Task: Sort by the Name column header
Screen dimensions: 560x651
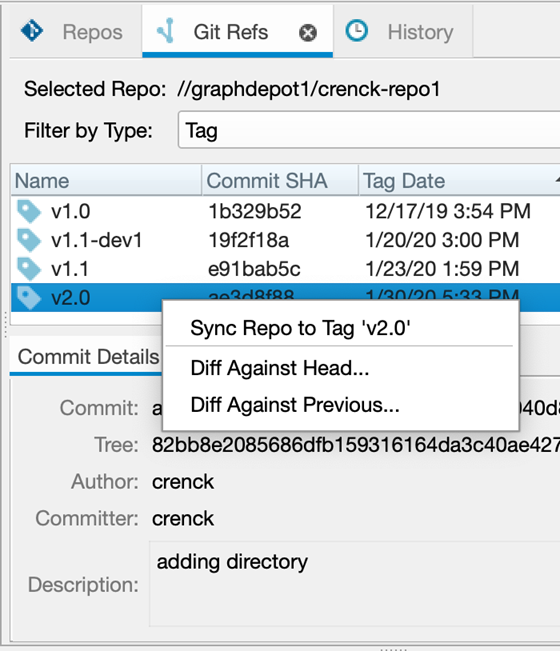Action: pos(106,181)
